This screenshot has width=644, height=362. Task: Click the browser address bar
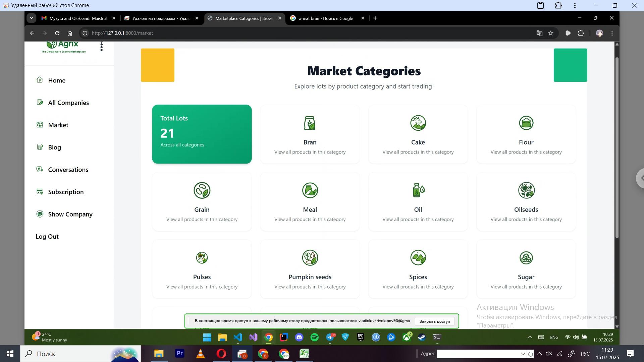click(168, 33)
